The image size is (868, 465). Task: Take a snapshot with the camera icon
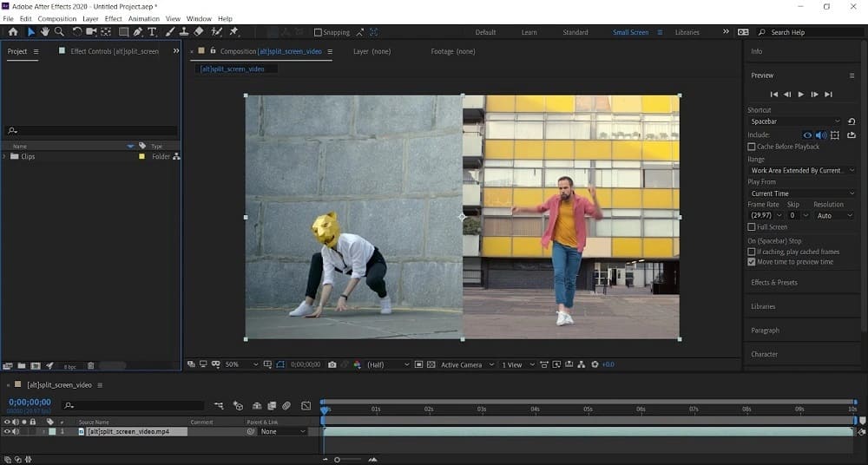pyautogui.click(x=332, y=365)
